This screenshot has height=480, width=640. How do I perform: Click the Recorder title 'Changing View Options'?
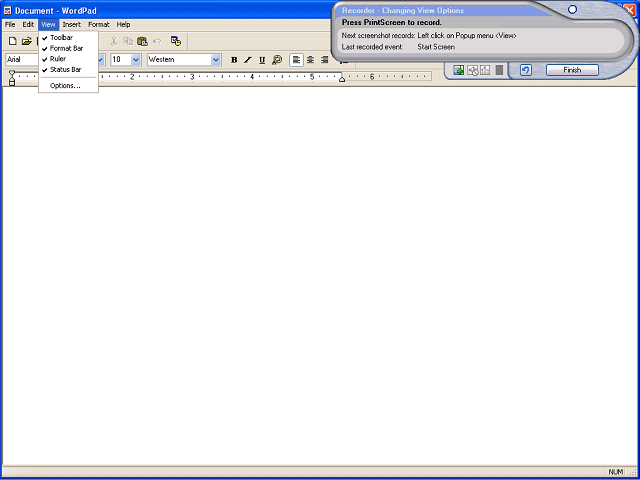[423, 11]
